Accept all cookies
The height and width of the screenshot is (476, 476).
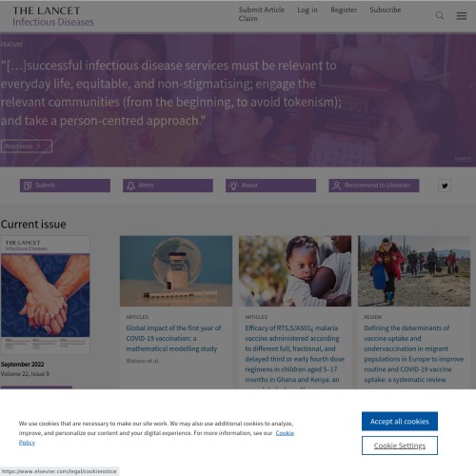coord(400,421)
